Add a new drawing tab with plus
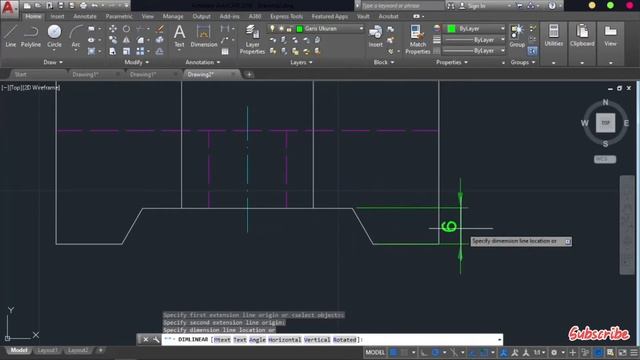640x360 pixels. click(x=249, y=75)
